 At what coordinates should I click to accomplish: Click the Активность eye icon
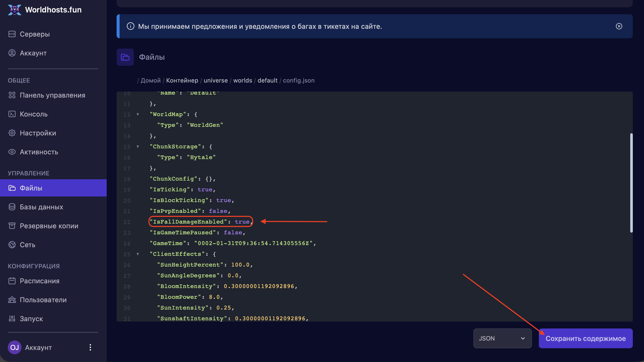point(12,152)
